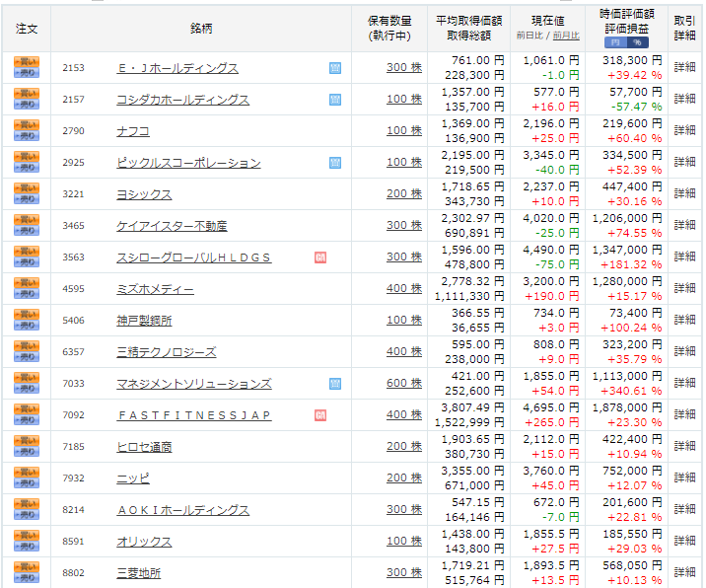Screen dimensions: 706x588
Task: Open the ヒロセ通商 stock link
Action: tap(144, 447)
